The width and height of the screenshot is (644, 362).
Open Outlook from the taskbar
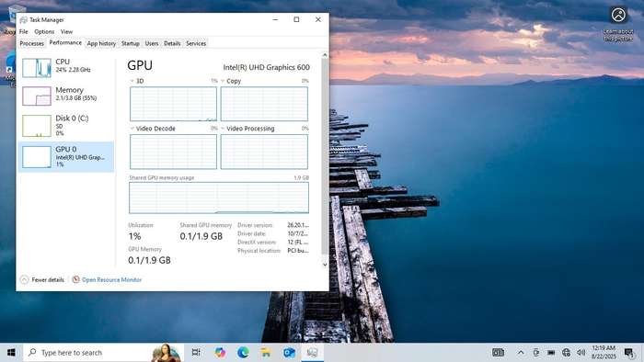[x=289, y=352]
